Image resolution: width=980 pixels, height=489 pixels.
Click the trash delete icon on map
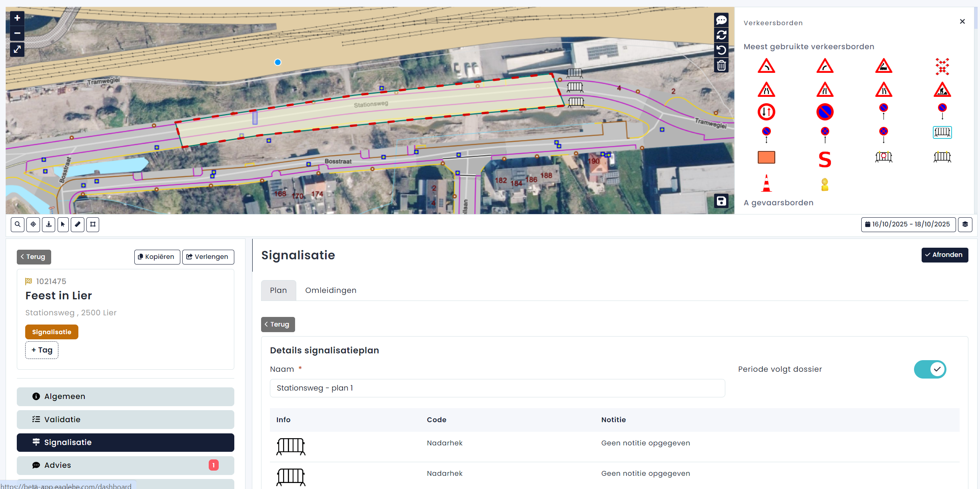pyautogui.click(x=721, y=65)
